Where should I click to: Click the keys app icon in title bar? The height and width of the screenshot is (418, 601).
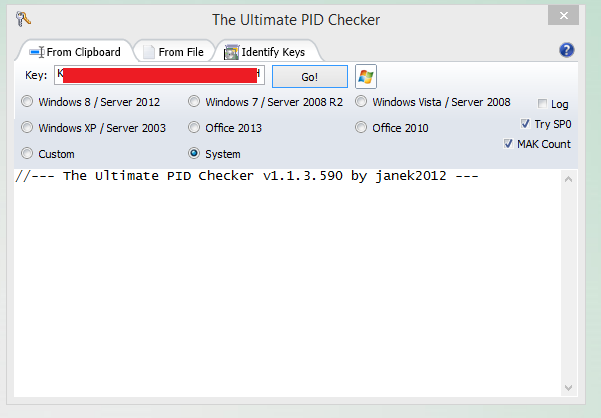pos(23,19)
